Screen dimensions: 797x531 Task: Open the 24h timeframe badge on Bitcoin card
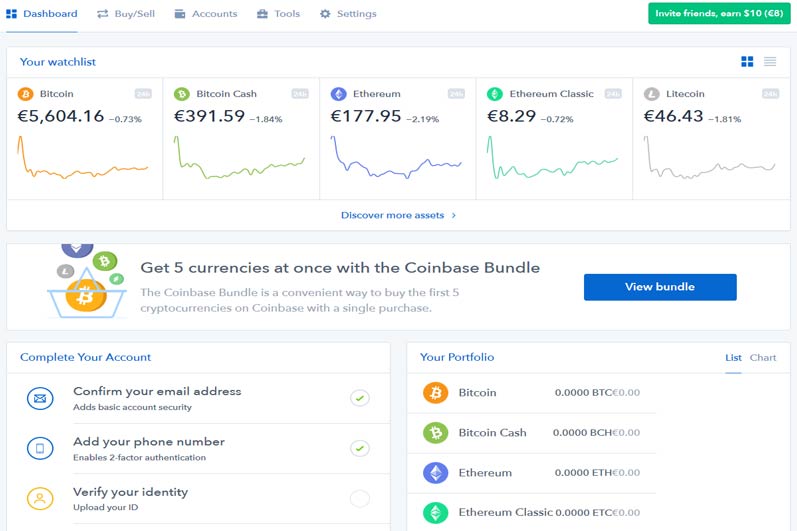143,94
